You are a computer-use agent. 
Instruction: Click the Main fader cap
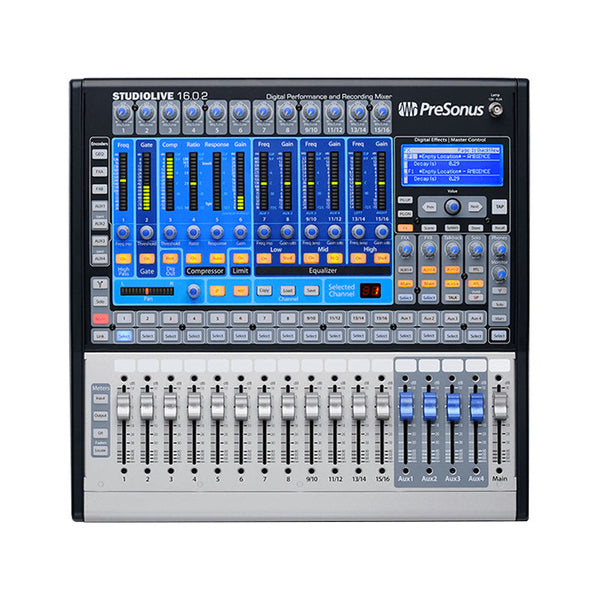pyautogui.click(x=500, y=406)
